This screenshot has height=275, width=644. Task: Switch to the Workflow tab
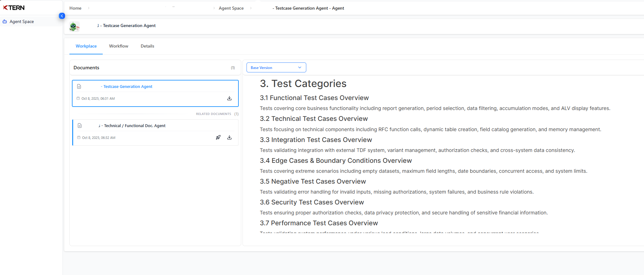119,46
